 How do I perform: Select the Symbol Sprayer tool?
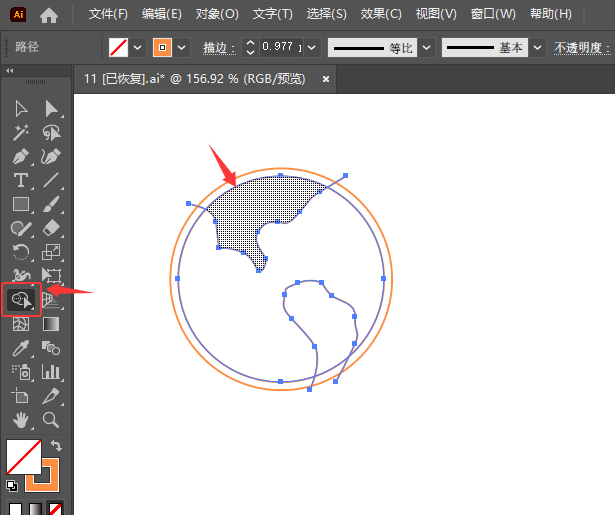click(21, 372)
